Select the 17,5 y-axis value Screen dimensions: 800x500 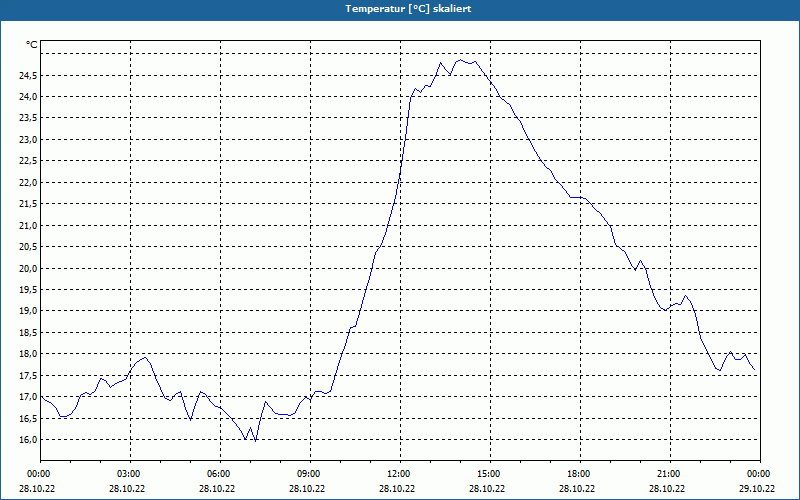pos(28,376)
